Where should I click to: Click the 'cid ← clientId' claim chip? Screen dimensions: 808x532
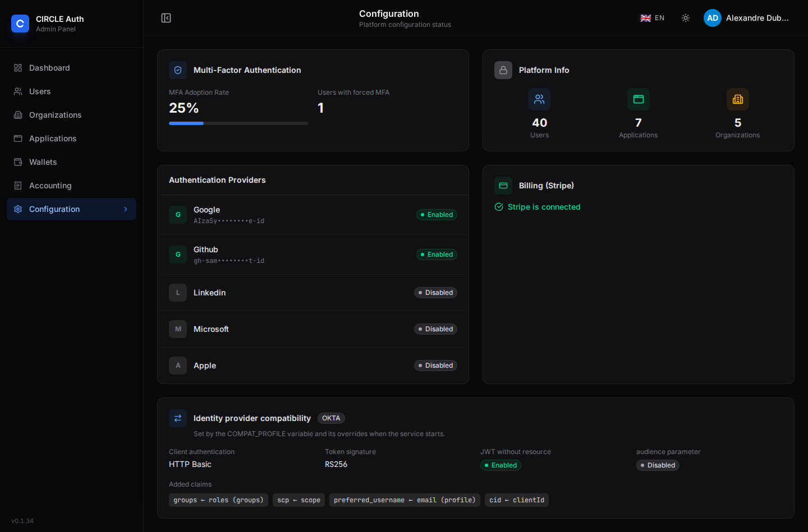(x=517, y=500)
